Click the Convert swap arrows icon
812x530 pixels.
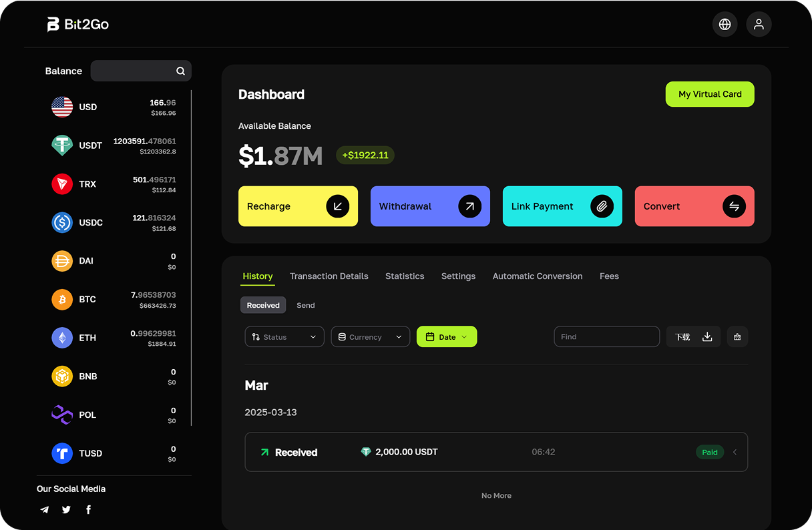pyautogui.click(x=735, y=206)
